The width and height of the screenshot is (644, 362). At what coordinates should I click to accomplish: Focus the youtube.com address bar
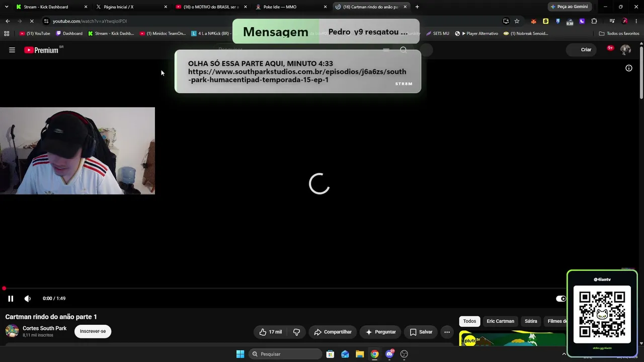[272, 21]
